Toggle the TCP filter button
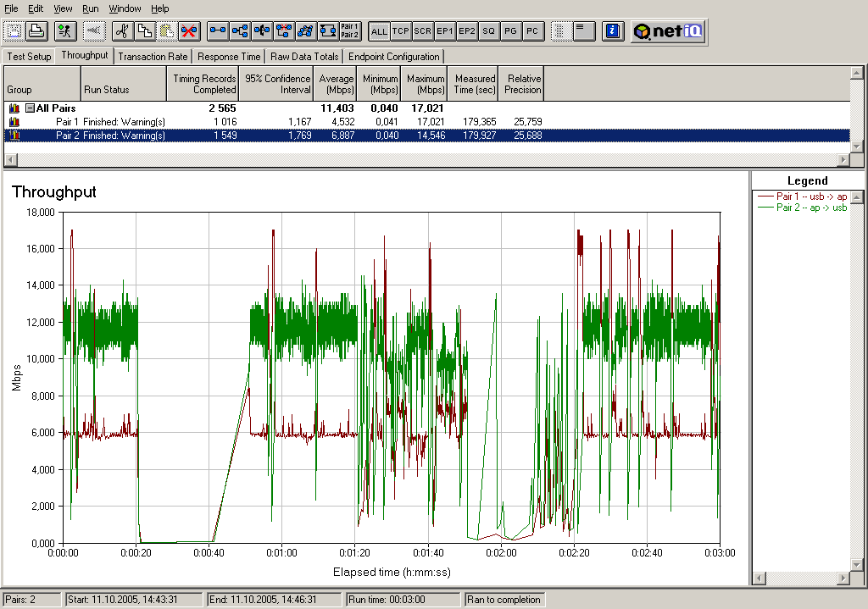Viewport: 868px width, 609px height. (x=401, y=31)
